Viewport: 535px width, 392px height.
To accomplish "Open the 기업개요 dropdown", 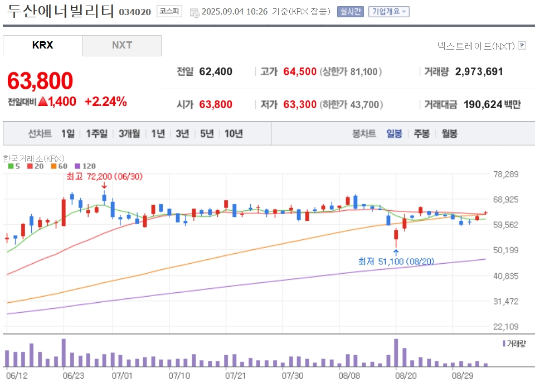I will click(x=389, y=12).
